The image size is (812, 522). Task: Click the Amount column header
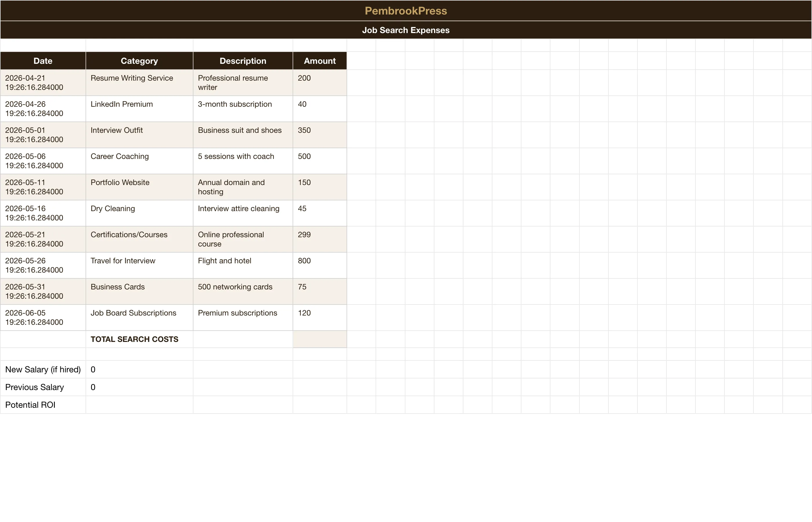(320, 61)
